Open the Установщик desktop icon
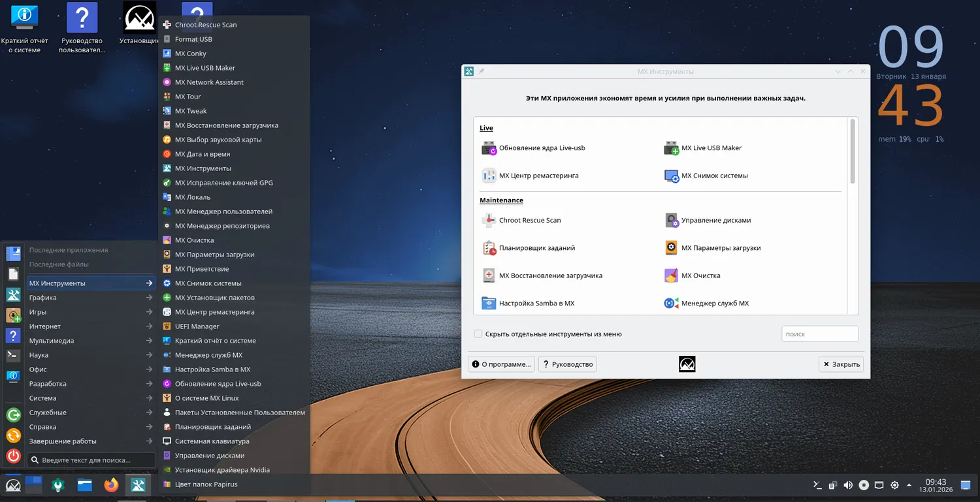 139,24
